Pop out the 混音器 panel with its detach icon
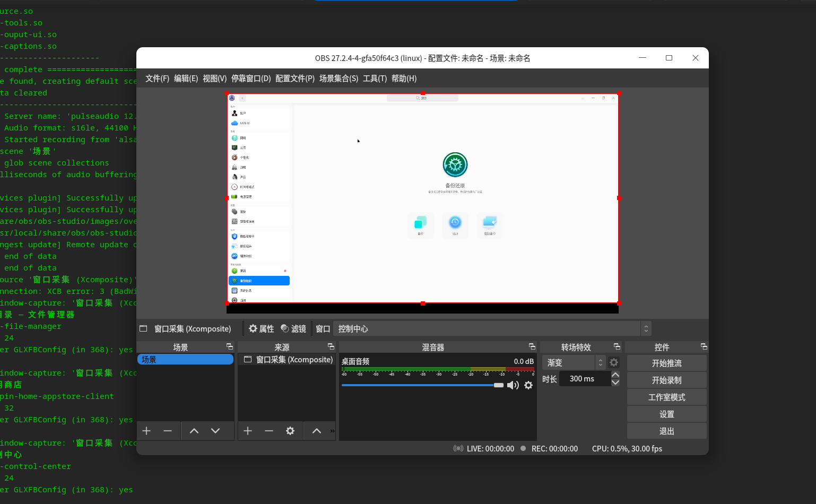The width and height of the screenshot is (816, 504). point(532,346)
